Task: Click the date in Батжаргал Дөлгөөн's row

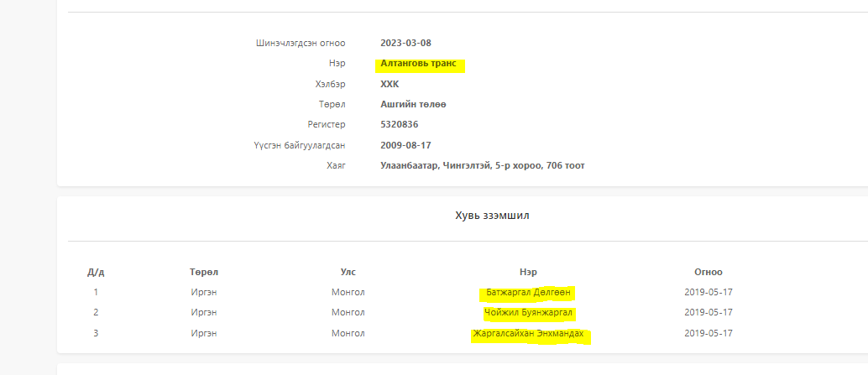Action: click(708, 292)
